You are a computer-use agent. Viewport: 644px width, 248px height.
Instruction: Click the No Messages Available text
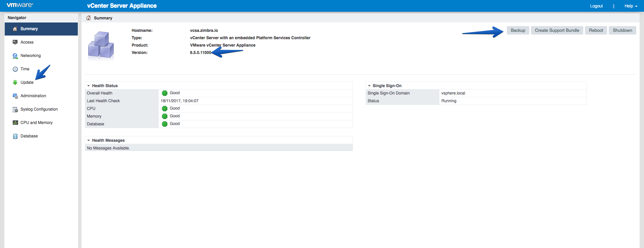(108, 148)
